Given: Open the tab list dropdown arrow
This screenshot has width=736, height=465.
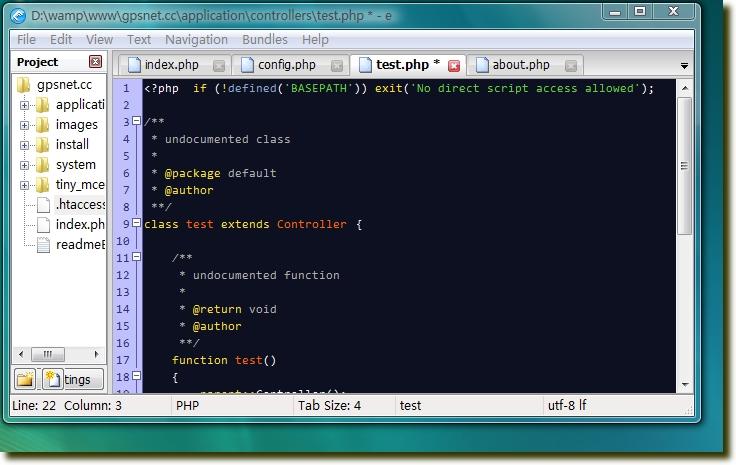Looking at the screenshot, I should pos(684,66).
